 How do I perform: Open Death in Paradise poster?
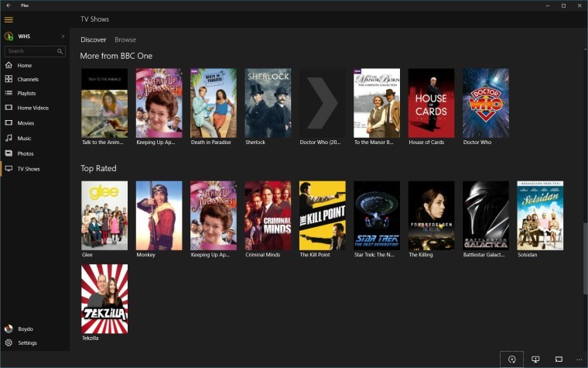pos(214,103)
